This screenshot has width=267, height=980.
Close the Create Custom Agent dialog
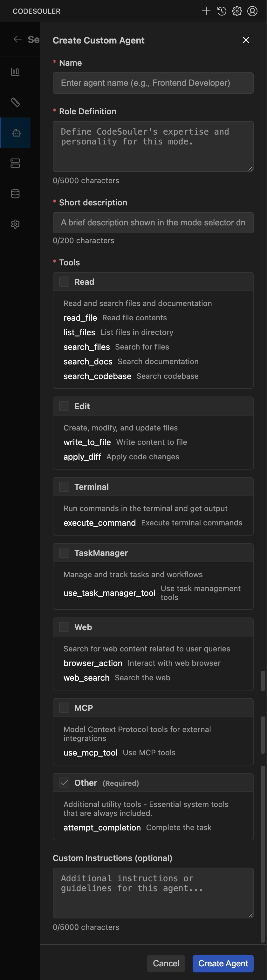(246, 40)
